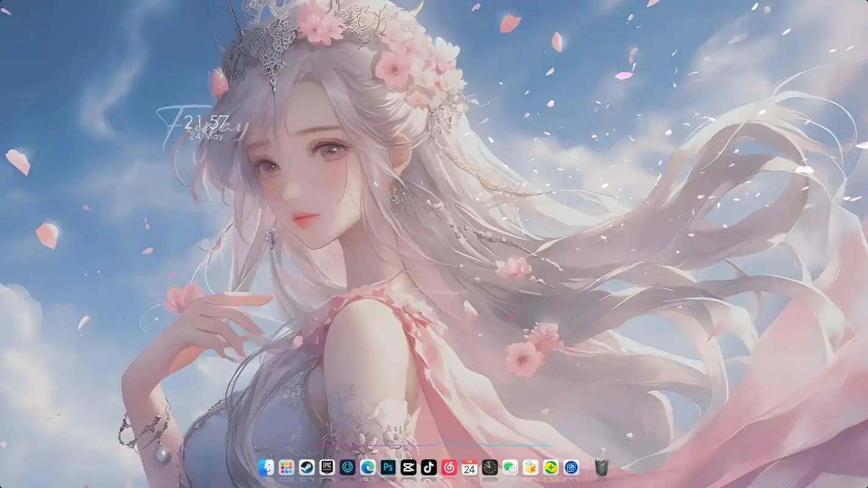Open Douyin from the dock
The width and height of the screenshot is (868, 488).
click(428, 467)
